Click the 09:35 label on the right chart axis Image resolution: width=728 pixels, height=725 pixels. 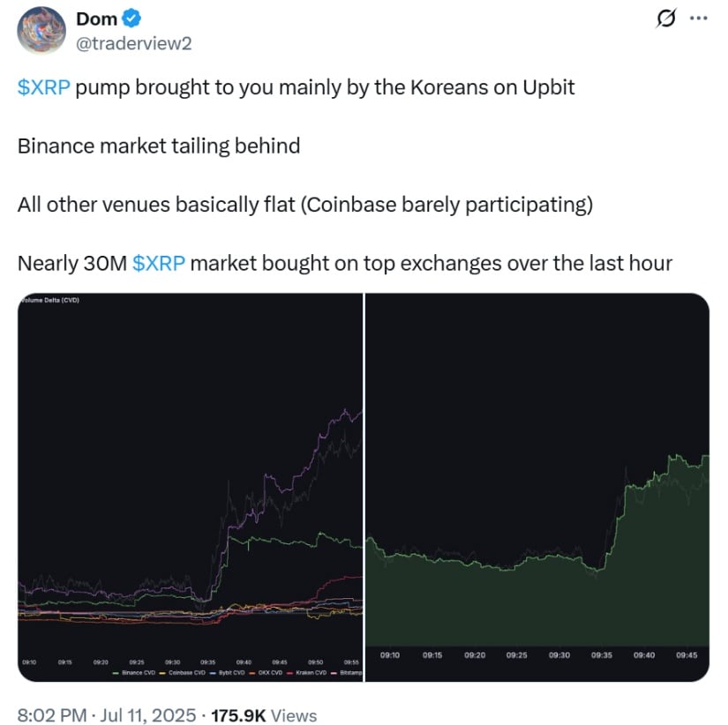pos(601,655)
